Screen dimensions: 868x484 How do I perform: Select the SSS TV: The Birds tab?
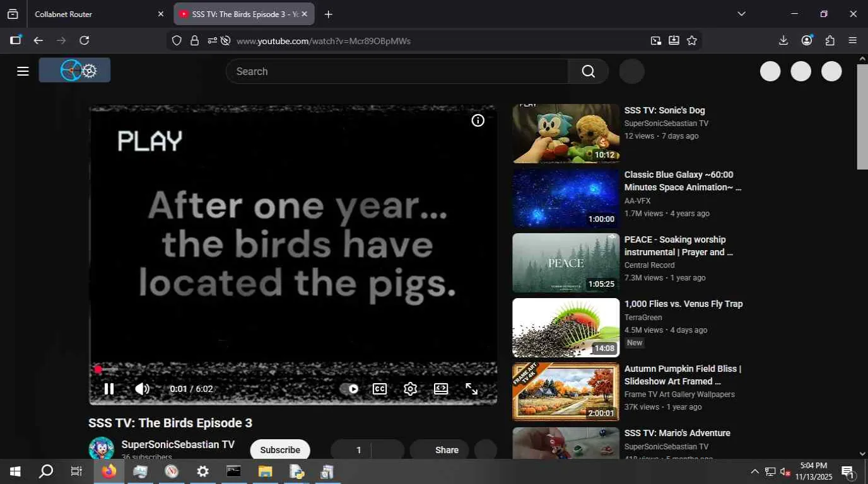(x=244, y=14)
